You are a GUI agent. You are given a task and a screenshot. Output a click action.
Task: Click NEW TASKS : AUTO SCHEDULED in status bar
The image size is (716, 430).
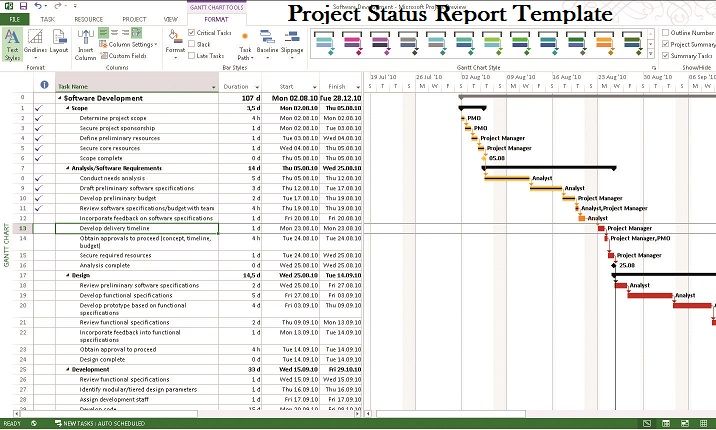[100, 424]
